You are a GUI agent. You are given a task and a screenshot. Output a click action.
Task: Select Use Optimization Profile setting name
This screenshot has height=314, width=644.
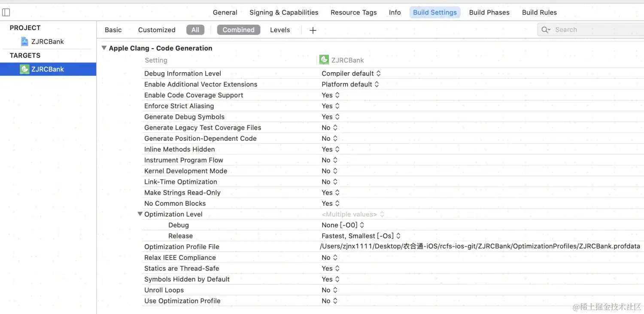[x=182, y=301]
